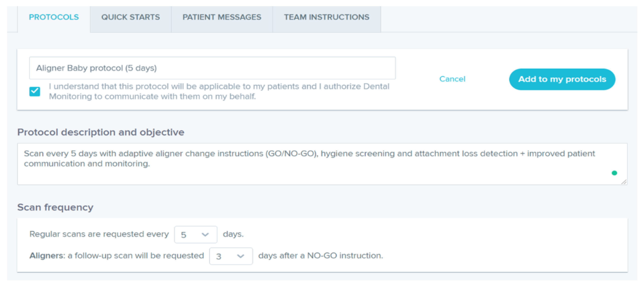Open the Patient Messages tab
Screen dimensions: 644x288
click(x=222, y=17)
